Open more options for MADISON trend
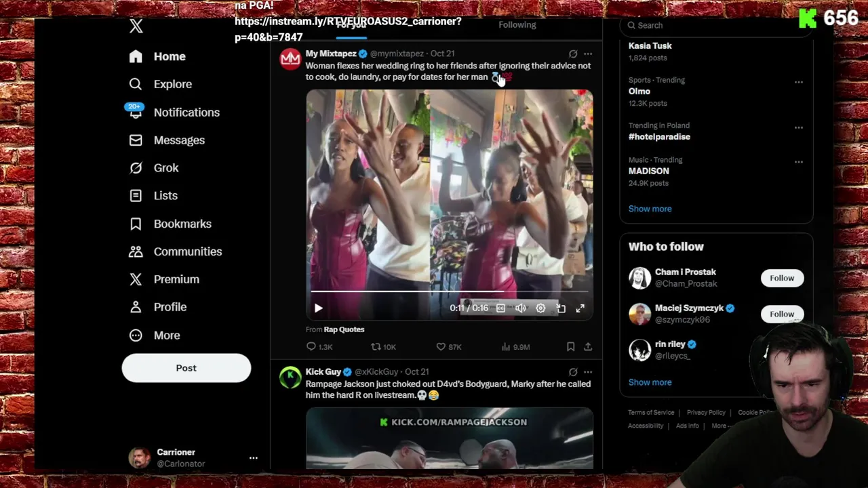 [x=799, y=162]
